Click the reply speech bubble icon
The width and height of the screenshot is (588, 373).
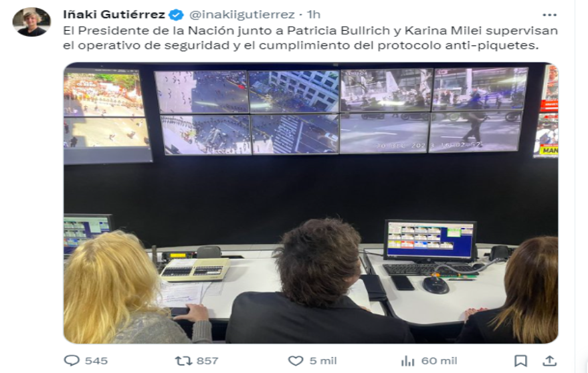(72, 360)
